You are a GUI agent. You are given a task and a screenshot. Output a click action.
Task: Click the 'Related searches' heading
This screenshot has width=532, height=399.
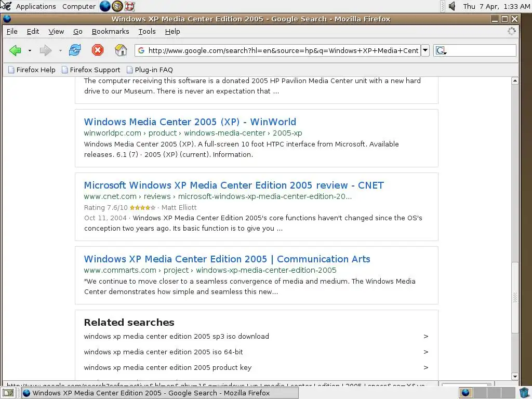pyautogui.click(x=129, y=322)
